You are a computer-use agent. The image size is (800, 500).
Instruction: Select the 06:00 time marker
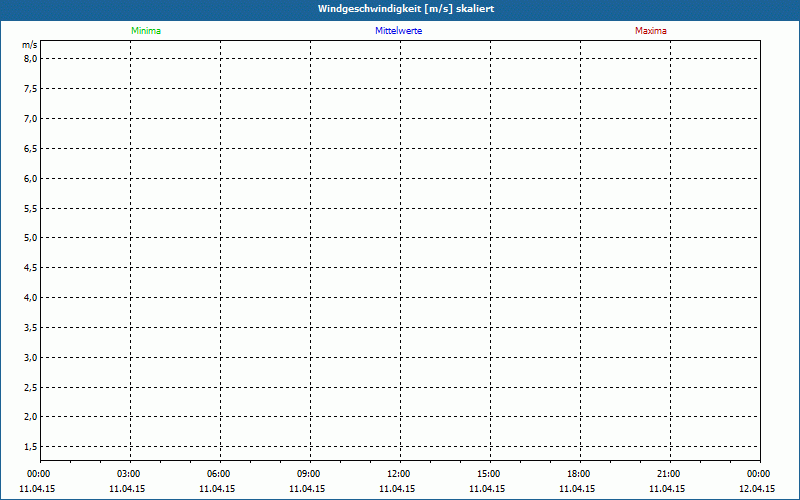219,474
